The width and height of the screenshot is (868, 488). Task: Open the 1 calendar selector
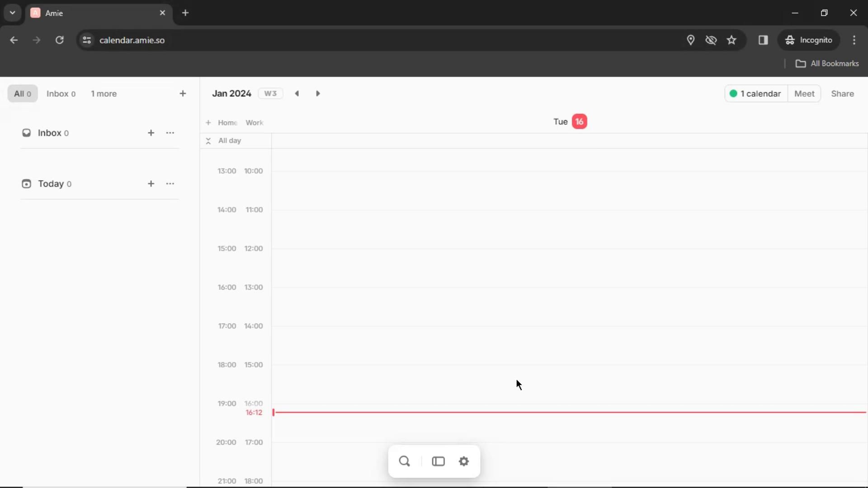click(x=756, y=94)
